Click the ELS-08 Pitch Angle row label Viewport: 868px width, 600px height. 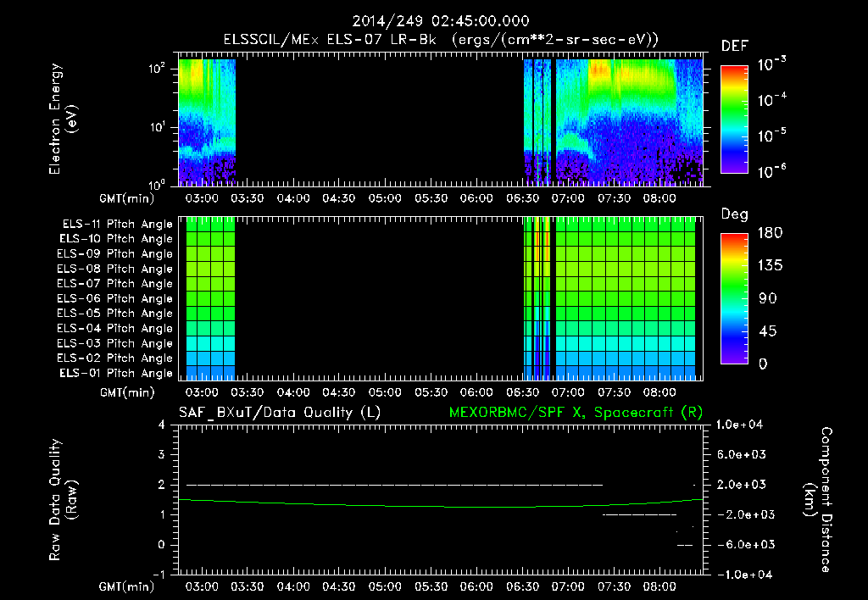pos(114,269)
